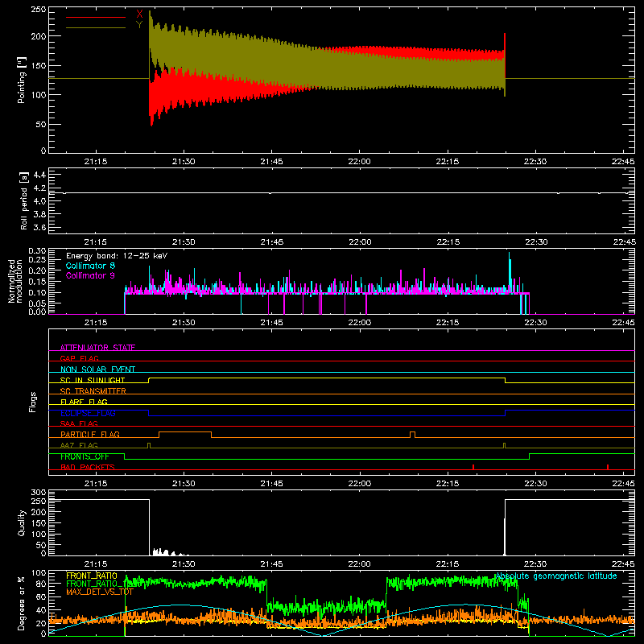Click the 3.6 tick on Roll period axis
Screen dimensions: 644x644
(39, 227)
